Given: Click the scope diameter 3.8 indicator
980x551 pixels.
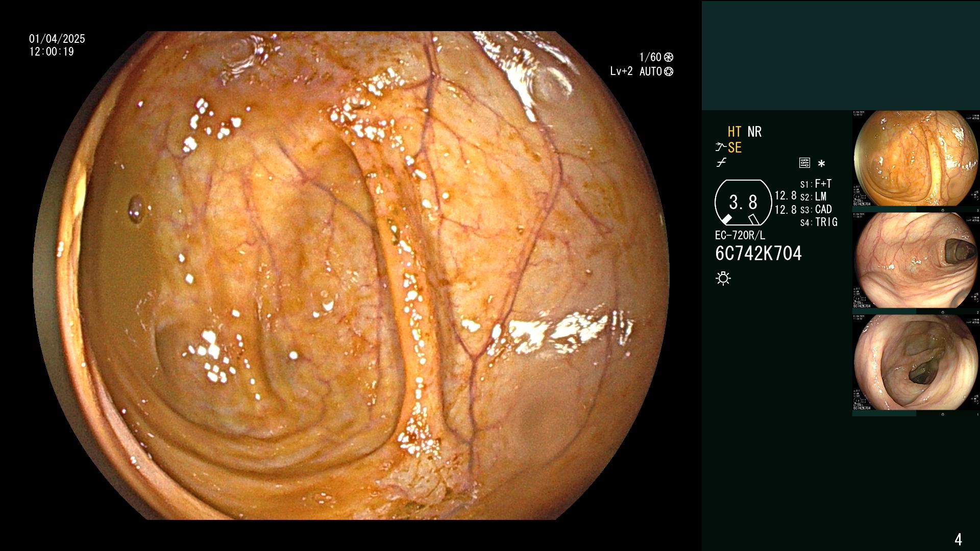Looking at the screenshot, I should click(743, 203).
